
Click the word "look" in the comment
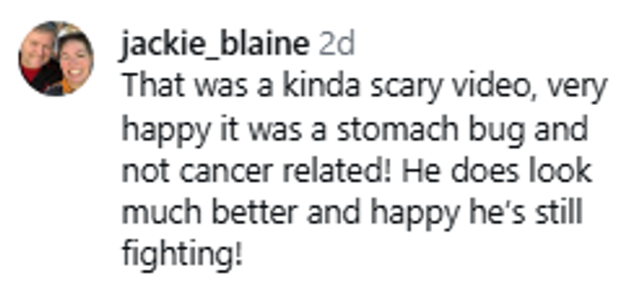tap(565, 173)
